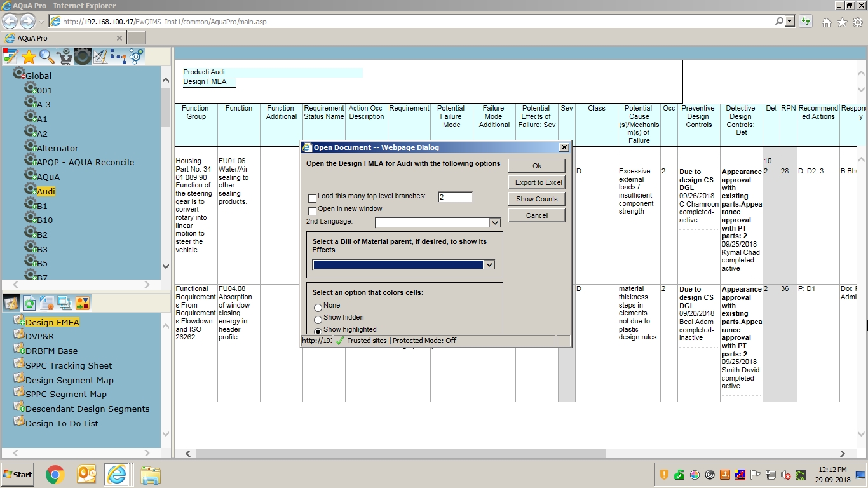Open the document edit toolbar icon
The image size is (868, 488).
click(10, 57)
